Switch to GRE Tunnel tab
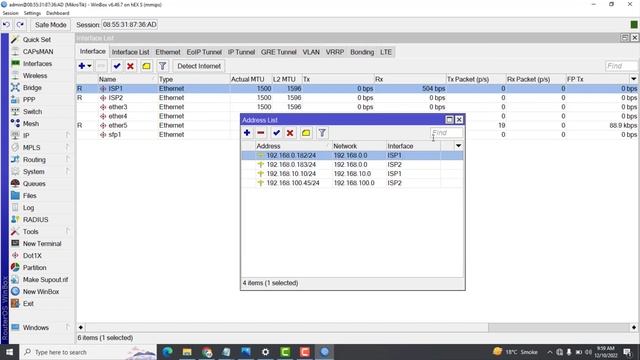640x360 pixels. tap(279, 52)
